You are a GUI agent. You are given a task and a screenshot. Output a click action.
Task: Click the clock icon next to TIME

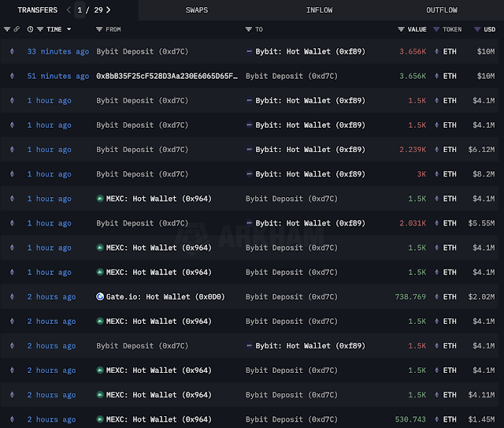coord(30,29)
